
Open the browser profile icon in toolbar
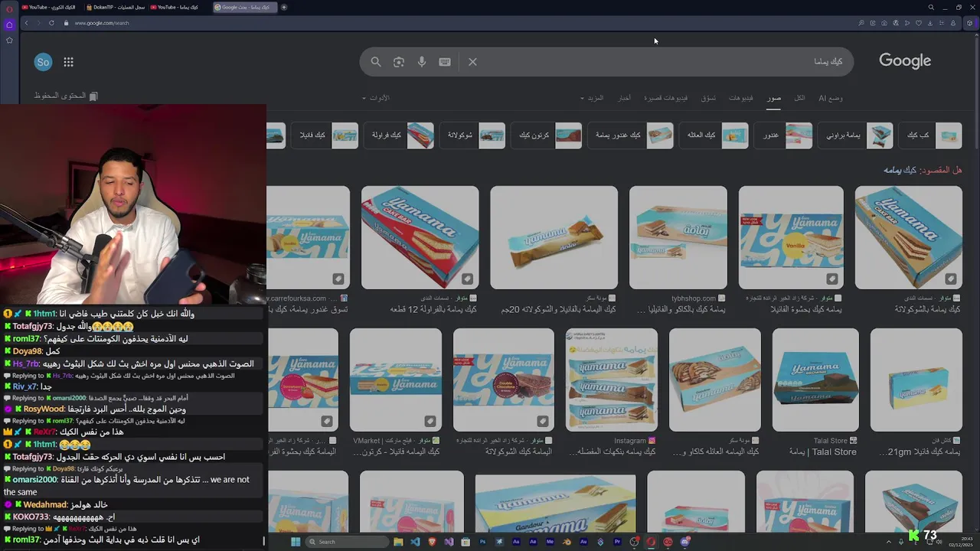click(x=952, y=23)
